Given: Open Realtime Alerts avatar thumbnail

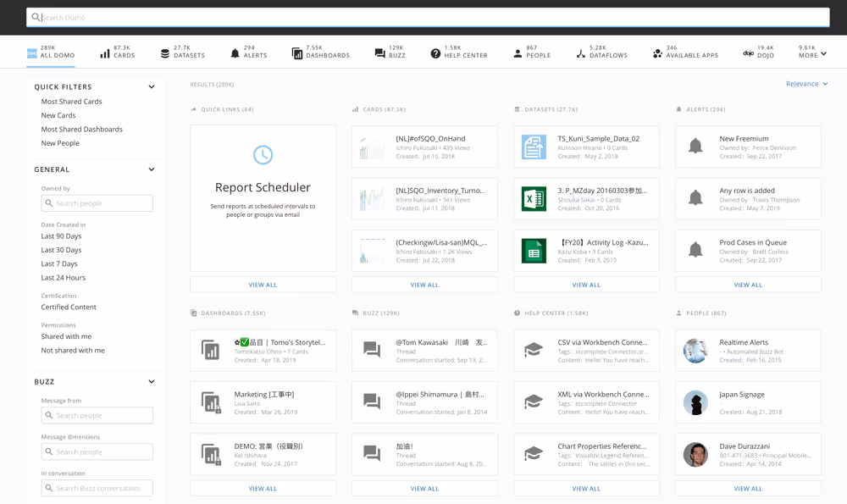Looking at the screenshot, I should 695,351.
